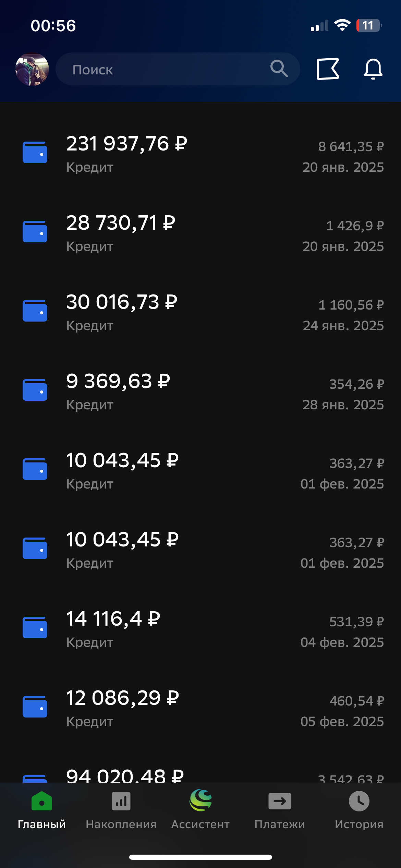Go to the Платежи tab
This screenshot has width=401, height=868.
point(280,809)
